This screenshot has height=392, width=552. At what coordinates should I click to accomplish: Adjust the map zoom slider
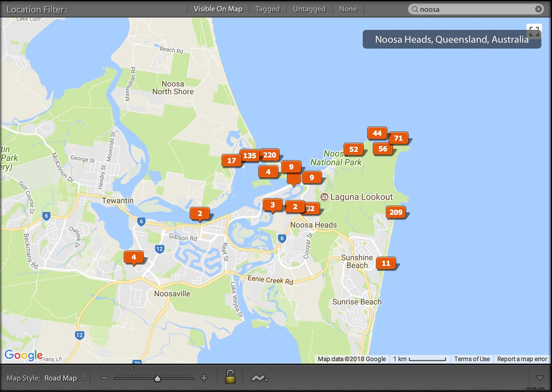(x=158, y=378)
